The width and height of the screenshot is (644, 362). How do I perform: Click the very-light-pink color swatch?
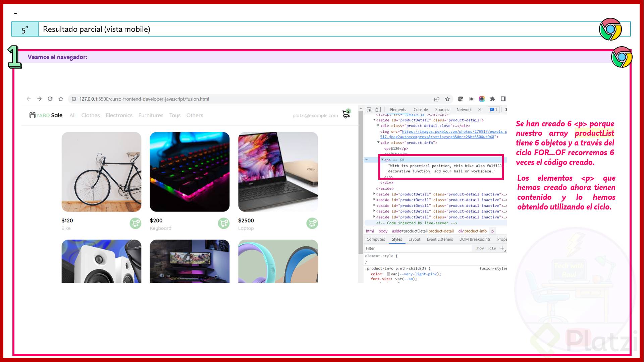coord(388,274)
